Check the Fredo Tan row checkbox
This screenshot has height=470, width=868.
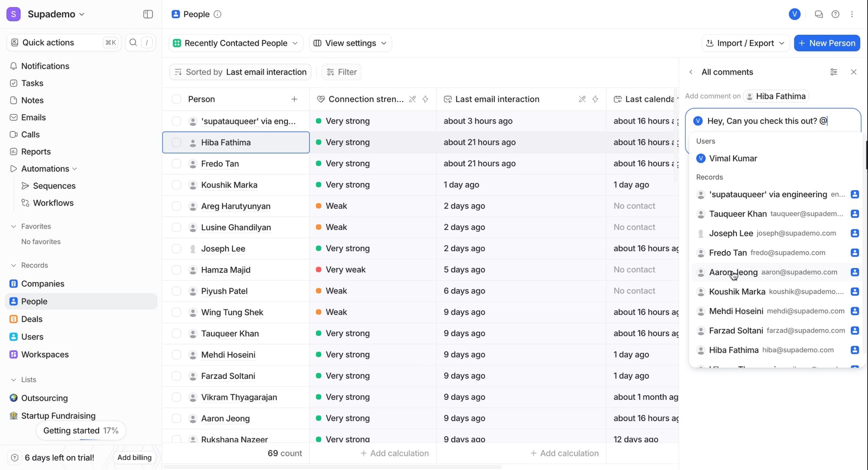point(176,164)
